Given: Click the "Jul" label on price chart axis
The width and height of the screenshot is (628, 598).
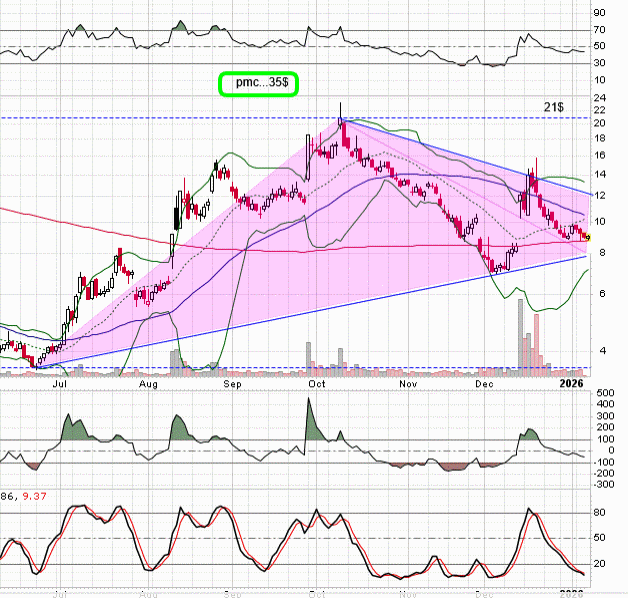Looking at the screenshot, I should pyautogui.click(x=61, y=383).
